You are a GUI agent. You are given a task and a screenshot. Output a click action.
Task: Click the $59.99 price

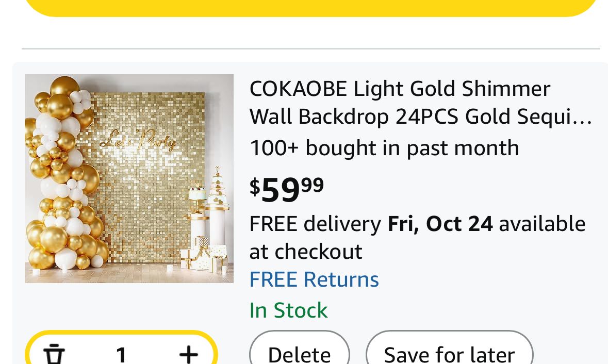[287, 189]
